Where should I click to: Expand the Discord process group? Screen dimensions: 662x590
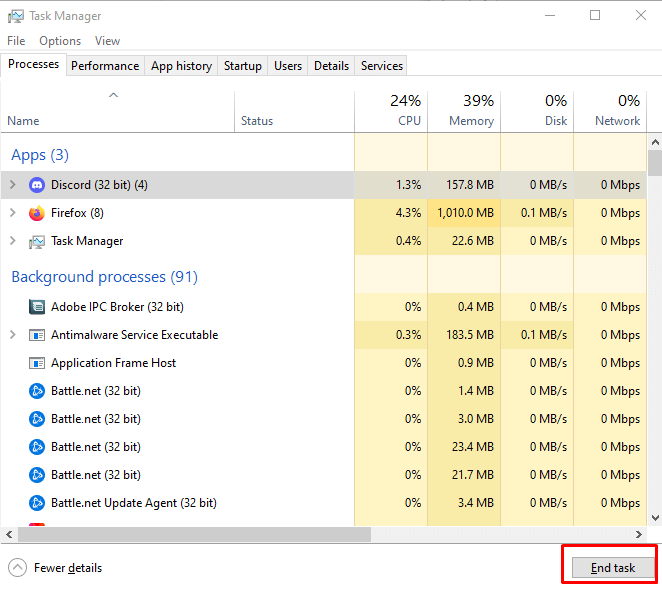pyautogui.click(x=13, y=185)
